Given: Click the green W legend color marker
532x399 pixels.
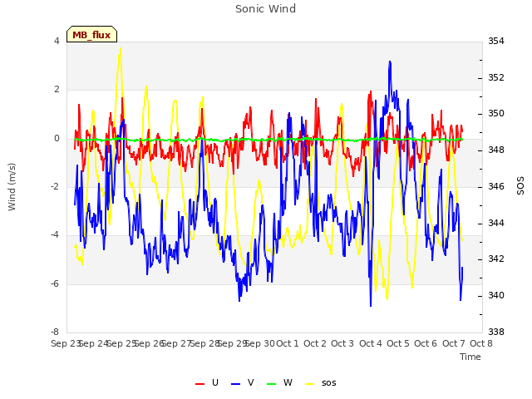Looking at the screenshot, I should tap(272, 384).
